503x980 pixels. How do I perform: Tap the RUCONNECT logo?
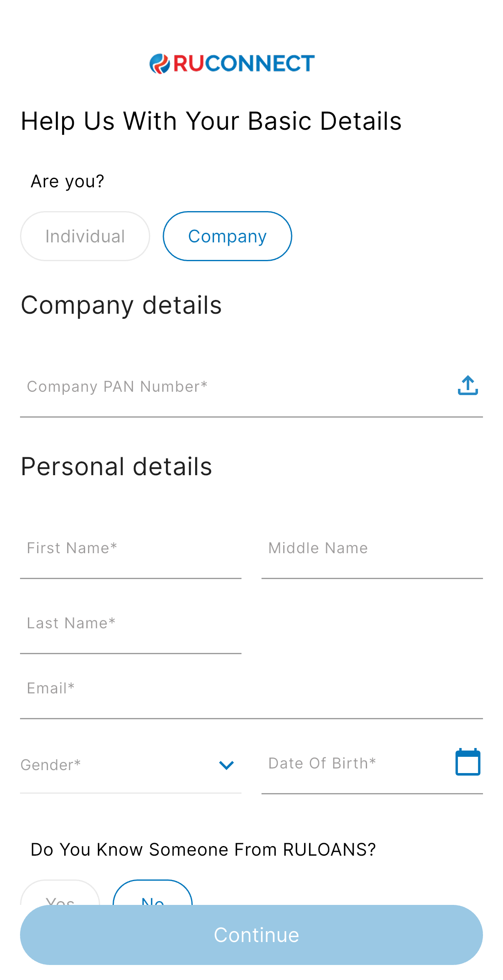(232, 64)
